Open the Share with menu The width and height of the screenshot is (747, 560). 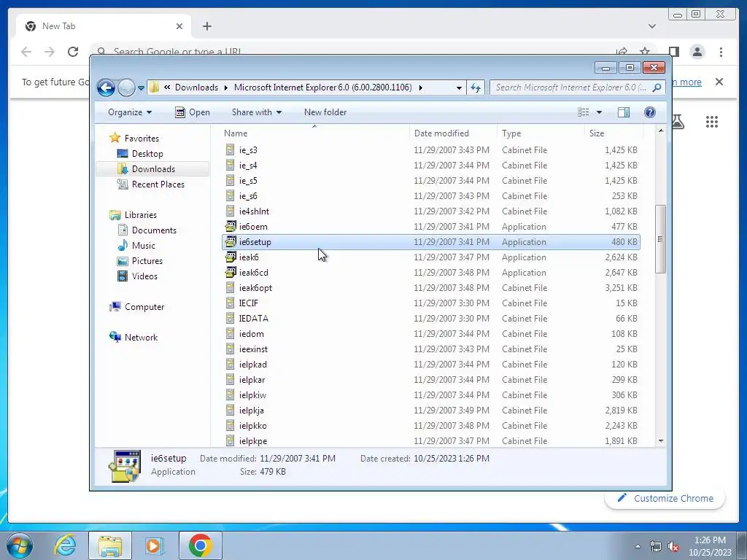256,112
